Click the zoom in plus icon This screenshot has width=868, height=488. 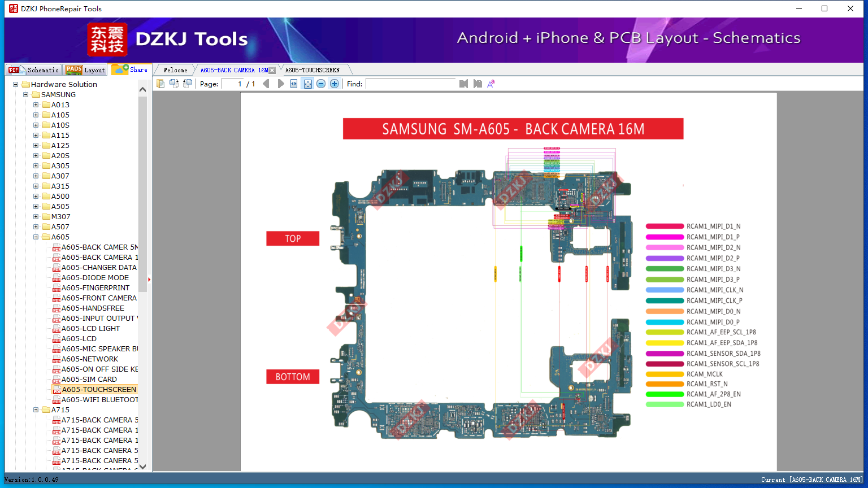(335, 84)
